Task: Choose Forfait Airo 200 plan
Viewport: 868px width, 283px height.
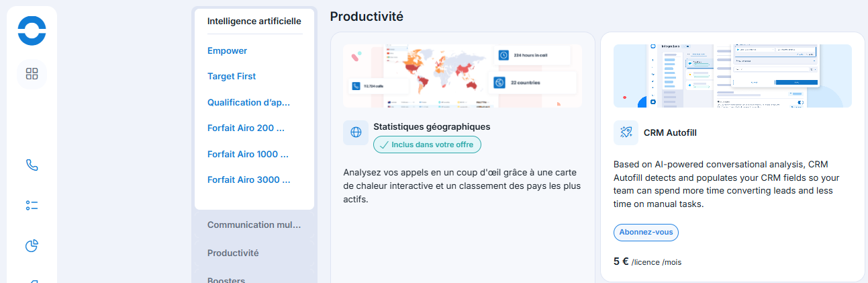Action: pyautogui.click(x=246, y=128)
